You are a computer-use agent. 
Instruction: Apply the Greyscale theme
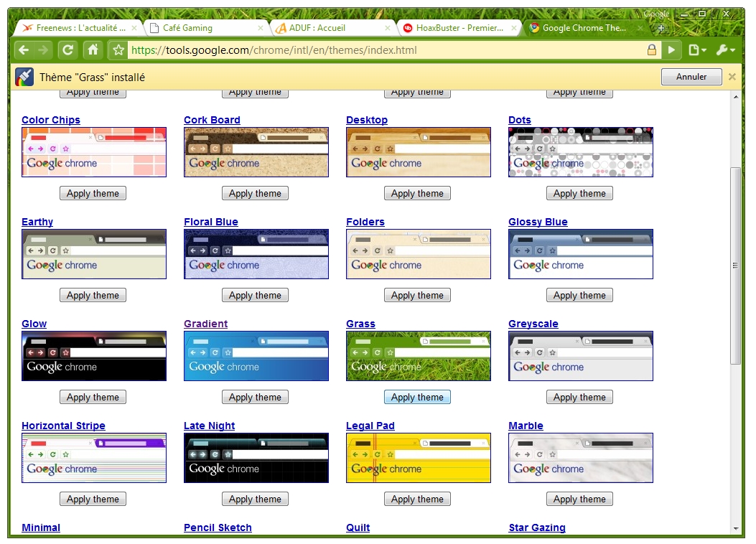579,397
